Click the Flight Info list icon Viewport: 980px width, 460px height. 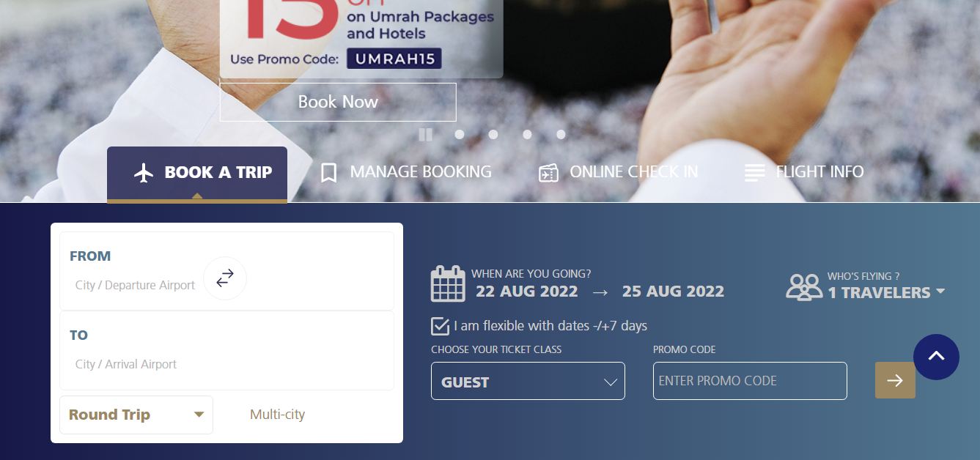tap(754, 173)
